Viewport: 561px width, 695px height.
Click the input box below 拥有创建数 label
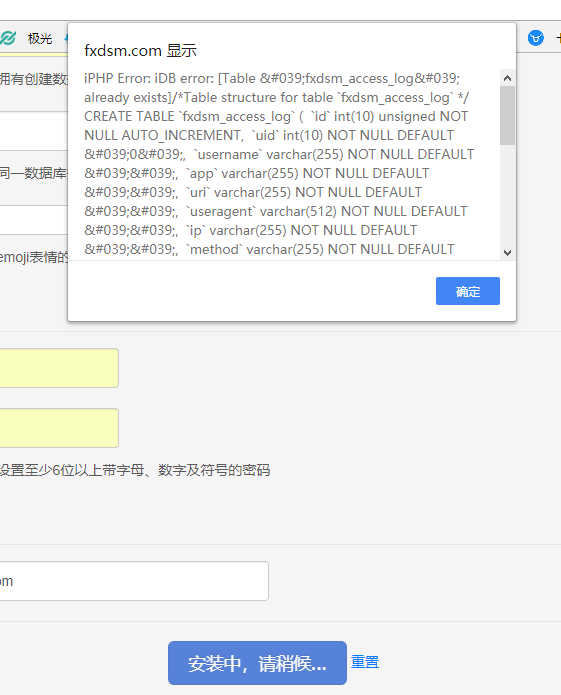pos(34,131)
